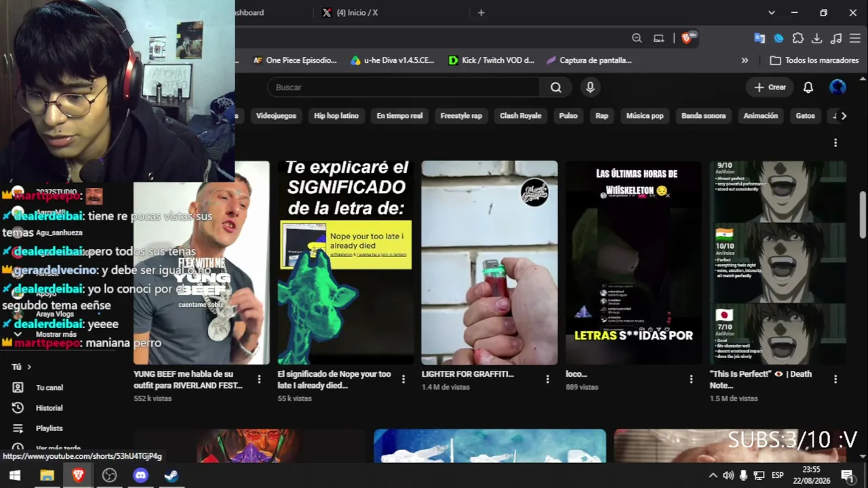Open the extensions puzzle-piece menu
This screenshot has height=488, width=868.
798,39
